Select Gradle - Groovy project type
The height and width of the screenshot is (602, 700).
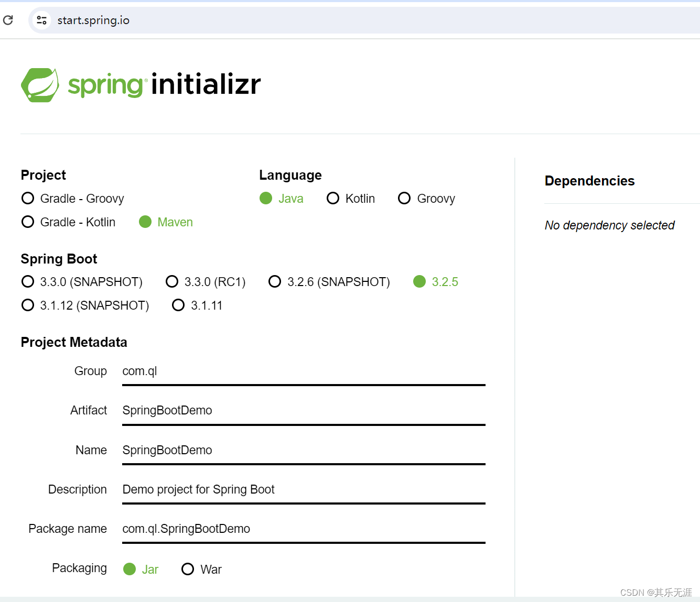click(x=73, y=199)
